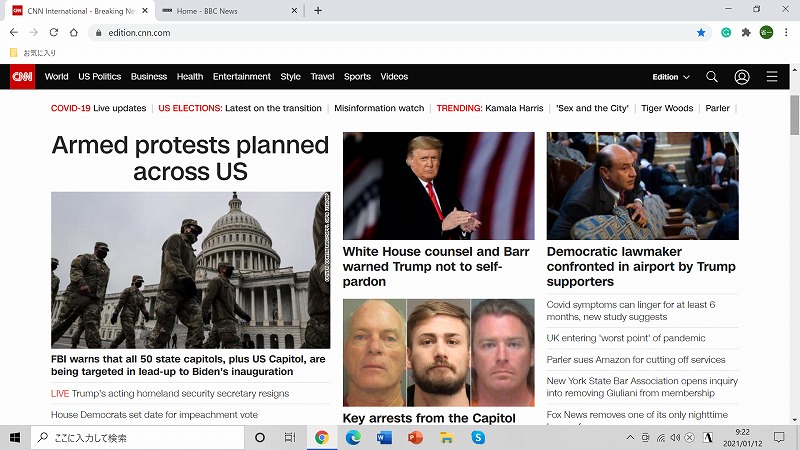Click the volume speaker tray icon
Screen dimensions: 800x450
click(x=675, y=437)
